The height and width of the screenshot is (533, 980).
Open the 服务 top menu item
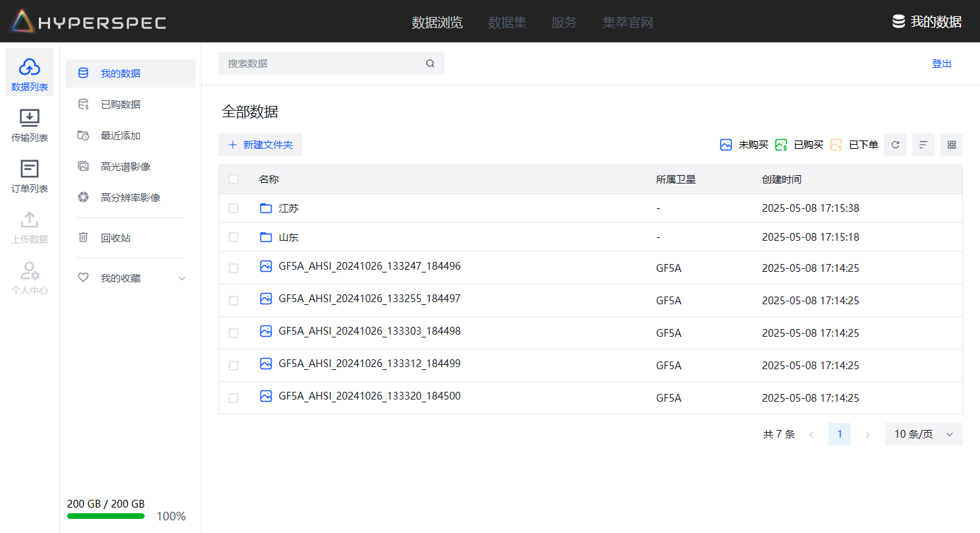pyautogui.click(x=564, y=23)
